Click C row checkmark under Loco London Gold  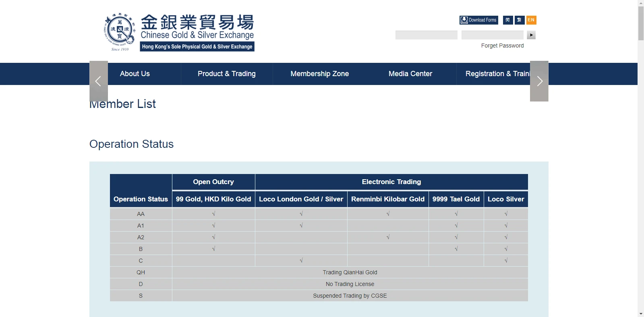(x=301, y=261)
